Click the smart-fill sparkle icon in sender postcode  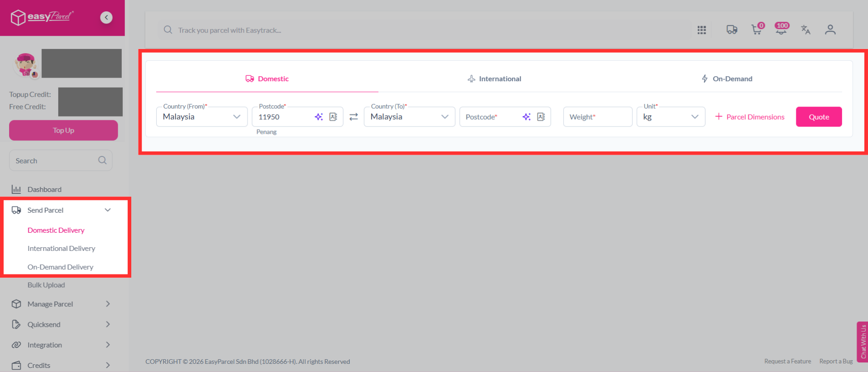tap(319, 117)
